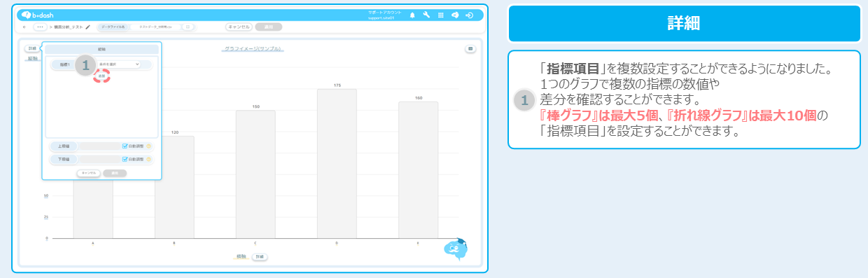The height and width of the screenshot is (278, 868).
Task: Go back with the left arrow
Action: 24,27
